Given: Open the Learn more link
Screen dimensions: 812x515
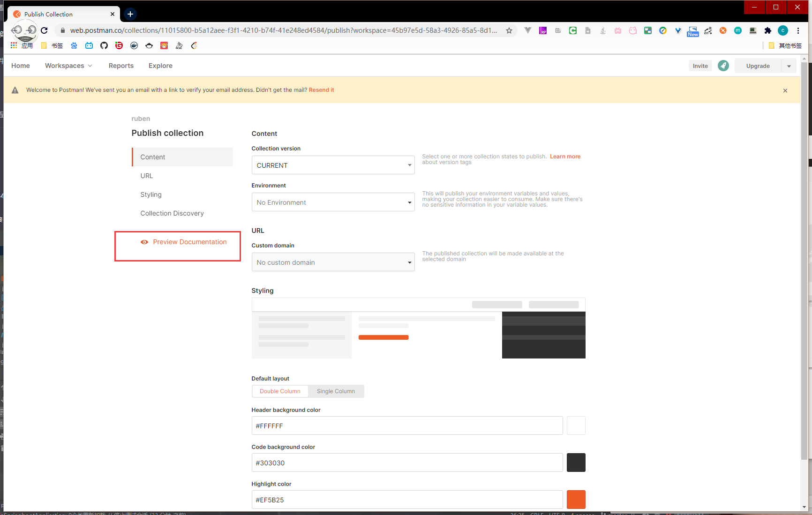Looking at the screenshot, I should coord(565,157).
